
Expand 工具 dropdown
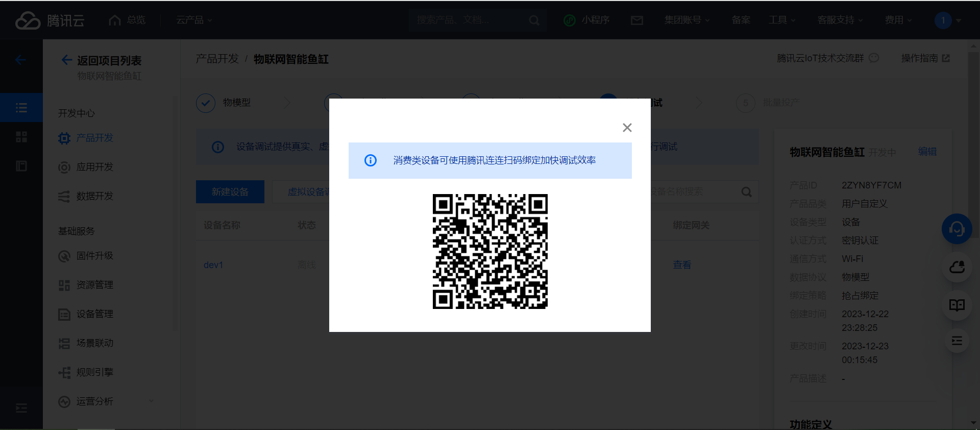tap(782, 20)
